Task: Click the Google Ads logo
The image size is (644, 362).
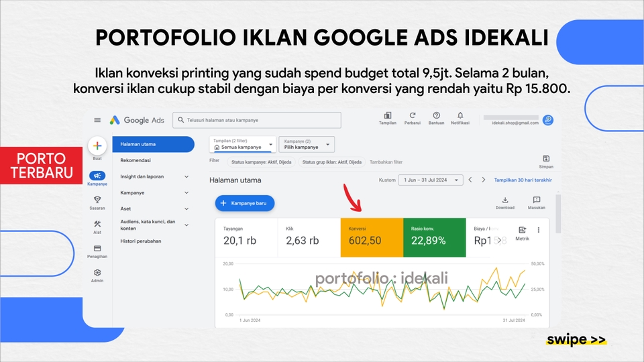Action: (137, 120)
